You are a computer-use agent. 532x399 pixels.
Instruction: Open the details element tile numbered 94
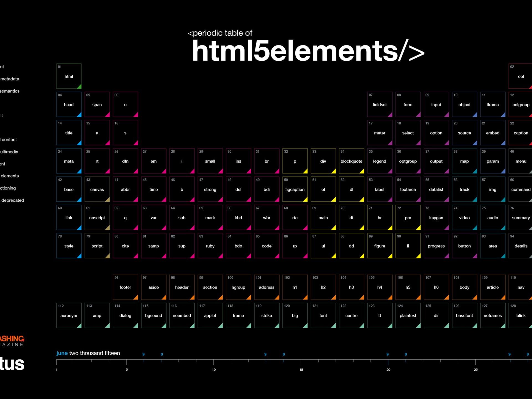pos(521,246)
